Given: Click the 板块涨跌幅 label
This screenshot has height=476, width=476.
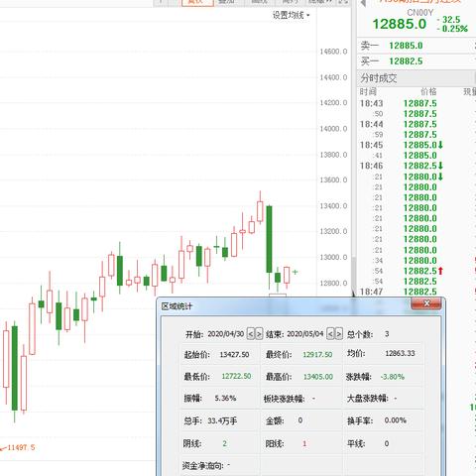Looking at the screenshot, I should pos(284,399).
